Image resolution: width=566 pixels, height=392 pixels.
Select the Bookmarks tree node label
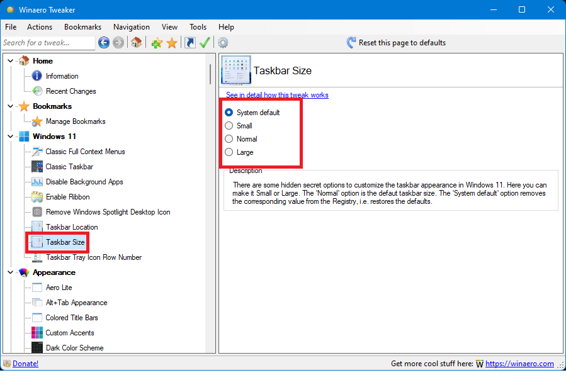pos(52,106)
